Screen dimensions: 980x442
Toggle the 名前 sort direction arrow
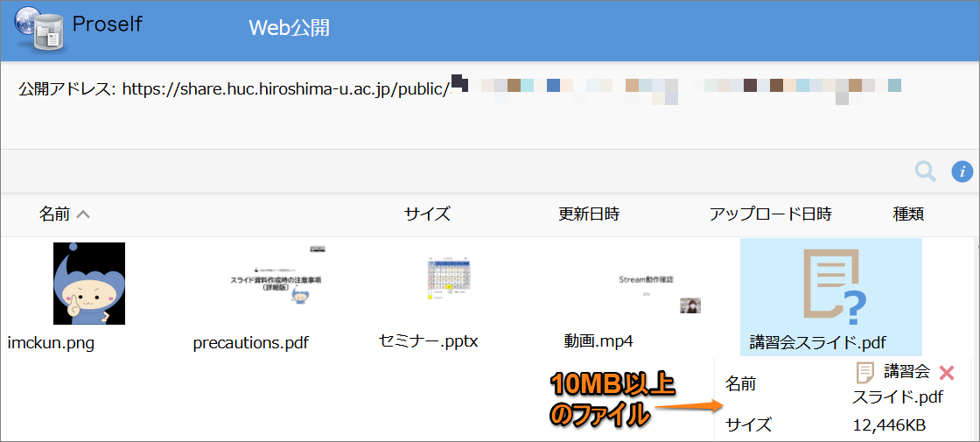[83, 214]
